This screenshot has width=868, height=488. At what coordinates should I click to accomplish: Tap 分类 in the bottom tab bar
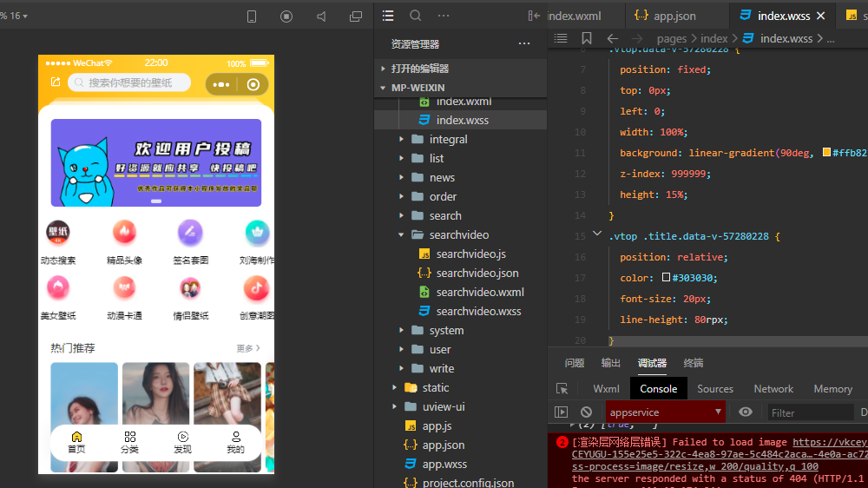[x=129, y=443]
